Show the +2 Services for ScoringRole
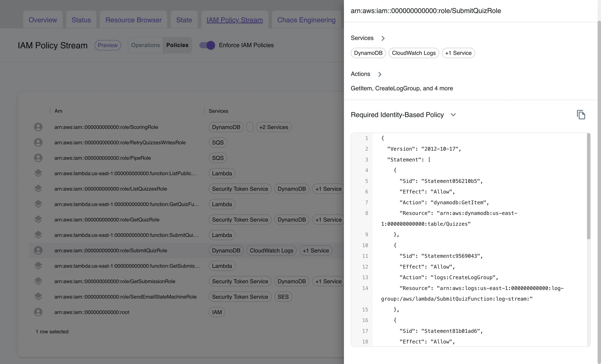The height and width of the screenshot is (364, 601). (x=274, y=127)
